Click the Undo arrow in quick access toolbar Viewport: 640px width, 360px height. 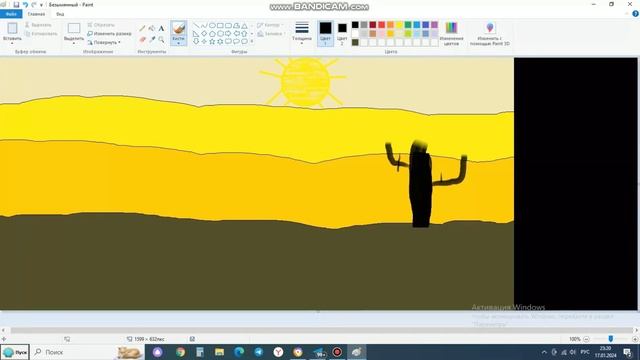[25, 4]
